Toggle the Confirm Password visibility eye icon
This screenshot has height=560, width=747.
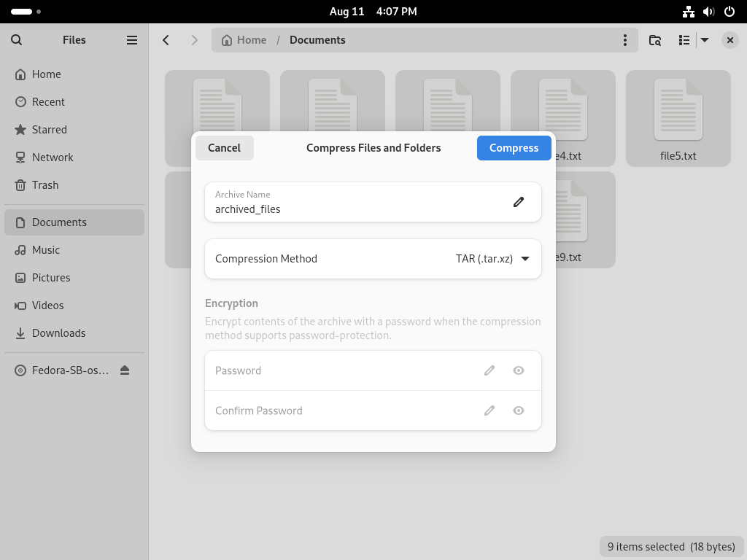pyautogui.click(x=519, y=411)
